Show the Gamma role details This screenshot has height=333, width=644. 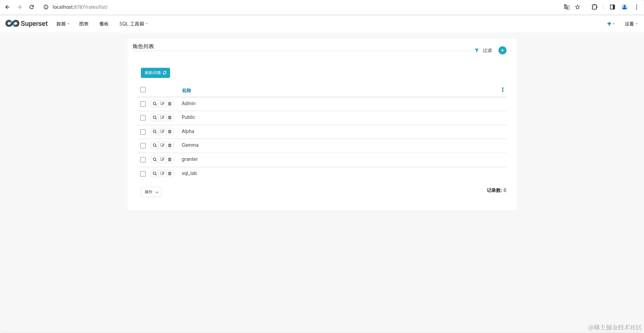click(x=155, y=145)
